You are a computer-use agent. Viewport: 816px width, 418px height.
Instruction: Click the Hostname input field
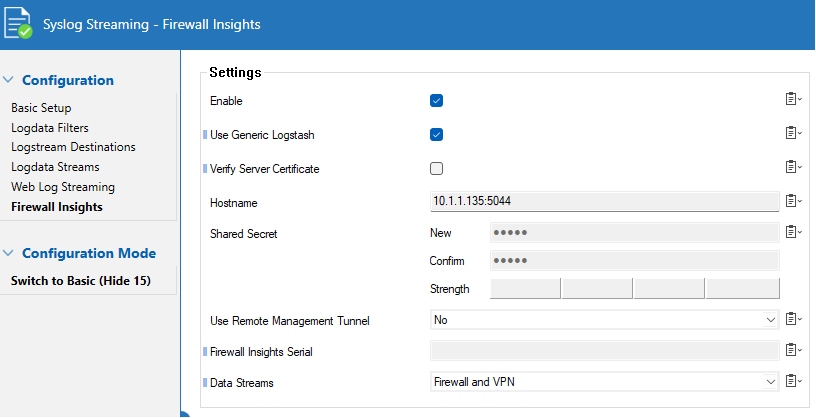pos(604,202)
